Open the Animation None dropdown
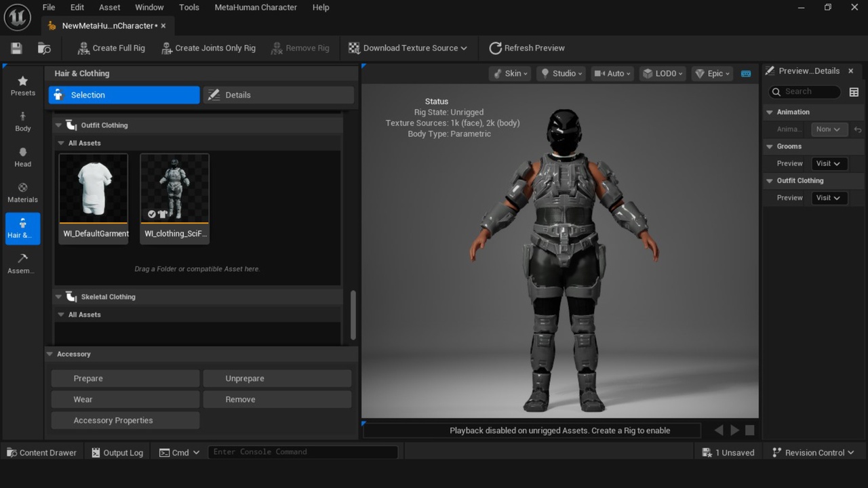The height and width of the screenshot is (488, 868). coord(829,129)
